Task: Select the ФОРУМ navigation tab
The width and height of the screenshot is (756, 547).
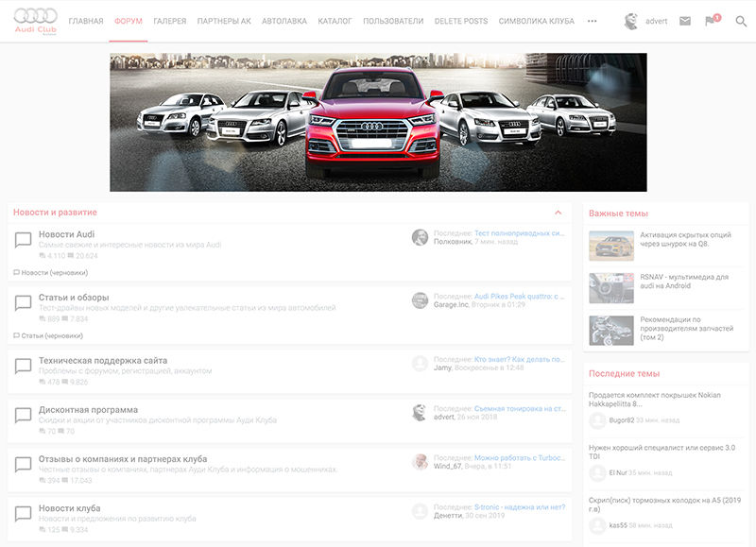Action: click(x=129, y=21)
